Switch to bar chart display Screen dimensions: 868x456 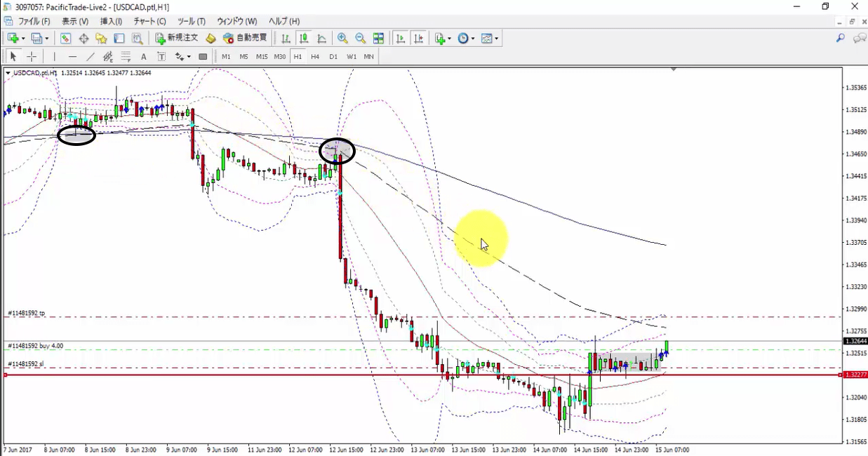tap(286, 39)
